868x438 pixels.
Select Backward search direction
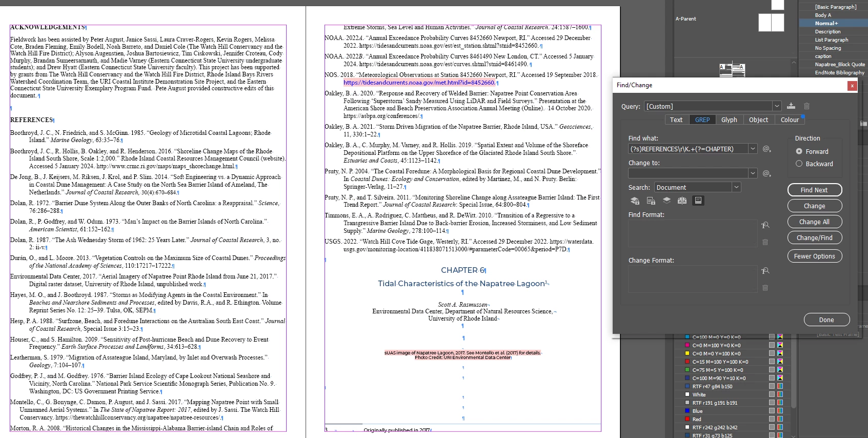pyautogui.click(x=799, y=164)
